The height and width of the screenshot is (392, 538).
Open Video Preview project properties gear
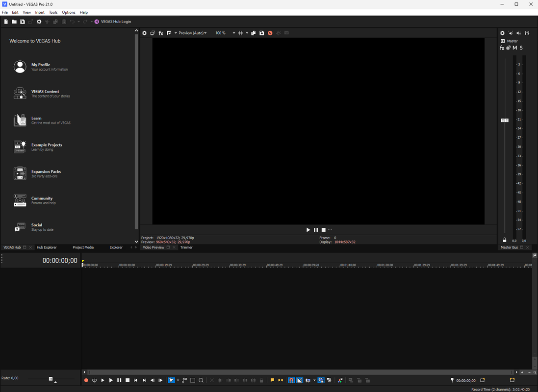point(145,33)
